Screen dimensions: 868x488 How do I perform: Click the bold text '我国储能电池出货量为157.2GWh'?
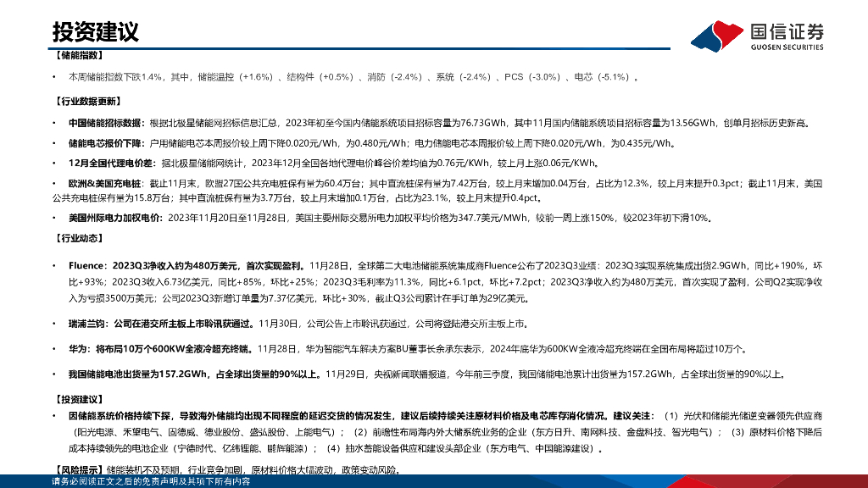(138, 374)
